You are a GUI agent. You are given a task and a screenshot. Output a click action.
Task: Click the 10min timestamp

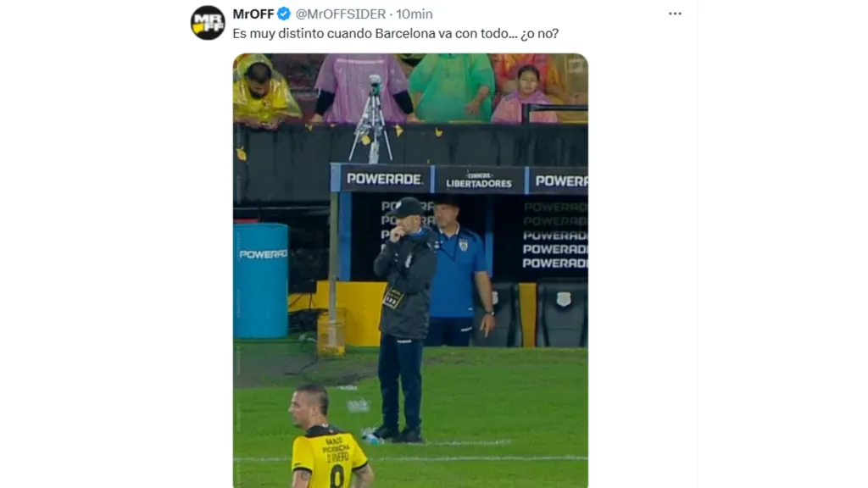[414, 14]
